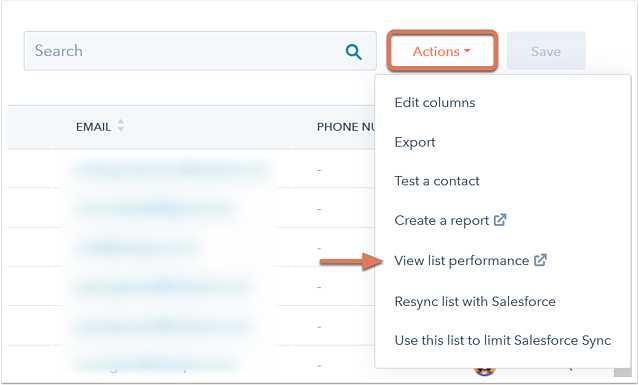Click the avatar icon below the dropdown menu
This screenshot has height=385, width=639.
click(x=484, y=370)
